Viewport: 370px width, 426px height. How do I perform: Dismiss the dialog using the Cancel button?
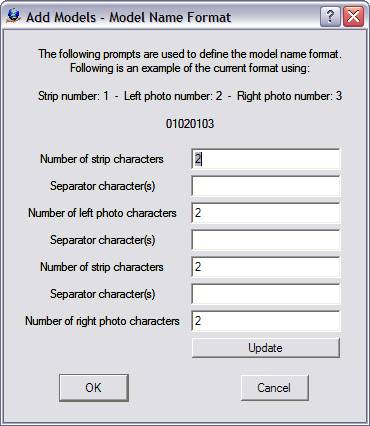point(274,387)
